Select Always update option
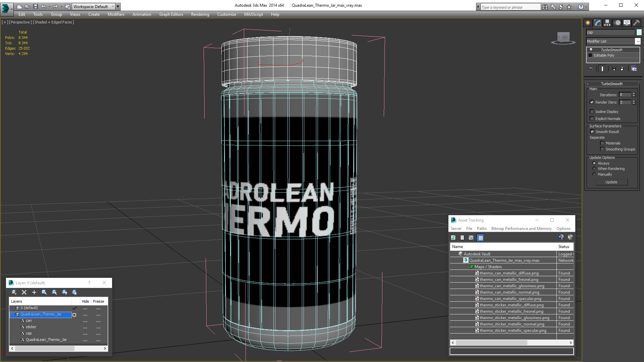644x362 pixels. coord(594,163)
